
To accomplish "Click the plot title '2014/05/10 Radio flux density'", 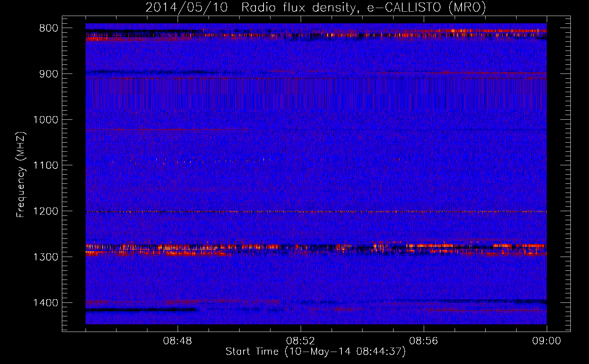I will [316, 8].
